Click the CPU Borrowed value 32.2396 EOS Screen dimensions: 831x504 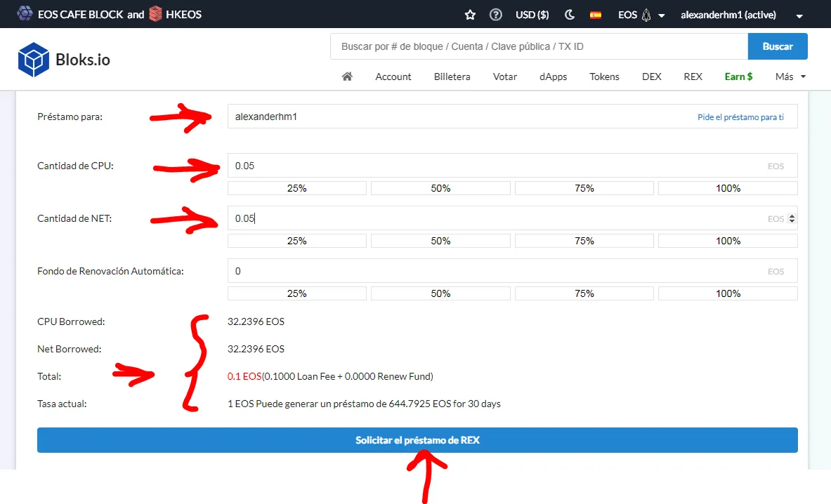[x=256, y=322]
